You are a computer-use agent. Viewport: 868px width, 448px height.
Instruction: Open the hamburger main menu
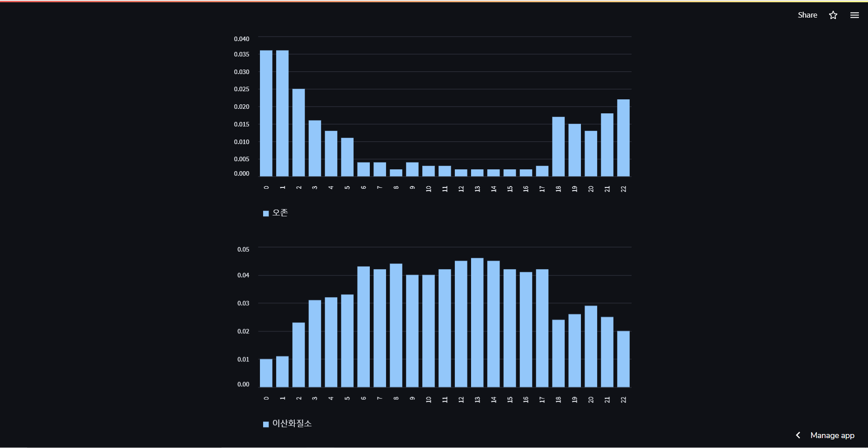point(854,15)
